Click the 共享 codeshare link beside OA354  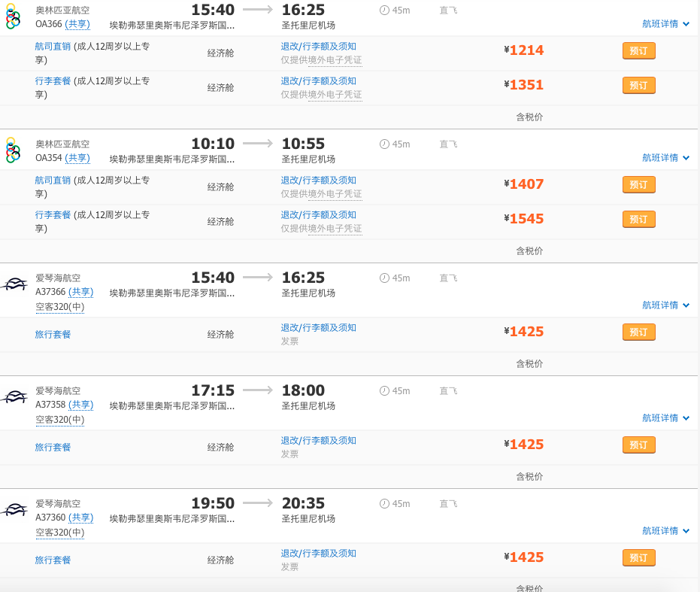tap(77, 158)
